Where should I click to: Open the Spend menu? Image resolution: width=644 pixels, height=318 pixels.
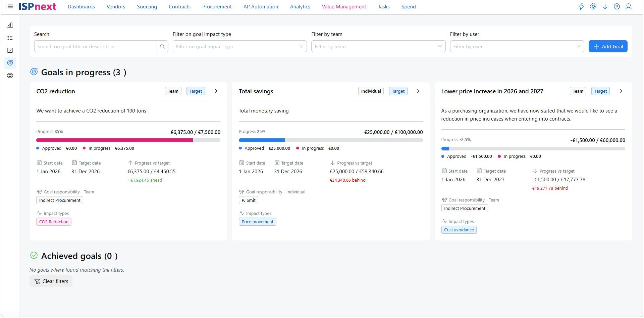click(x=409, y=7)
